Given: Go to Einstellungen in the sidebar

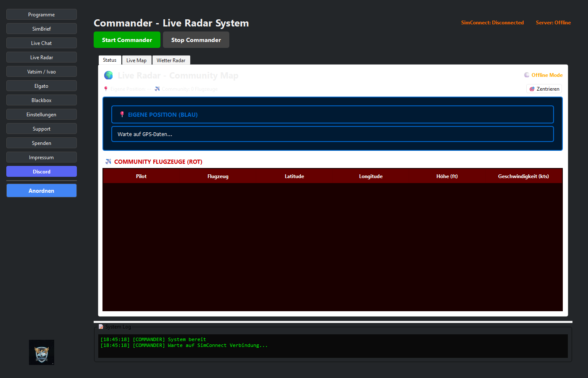Looking at the screenshot, I should pos(42,115).
